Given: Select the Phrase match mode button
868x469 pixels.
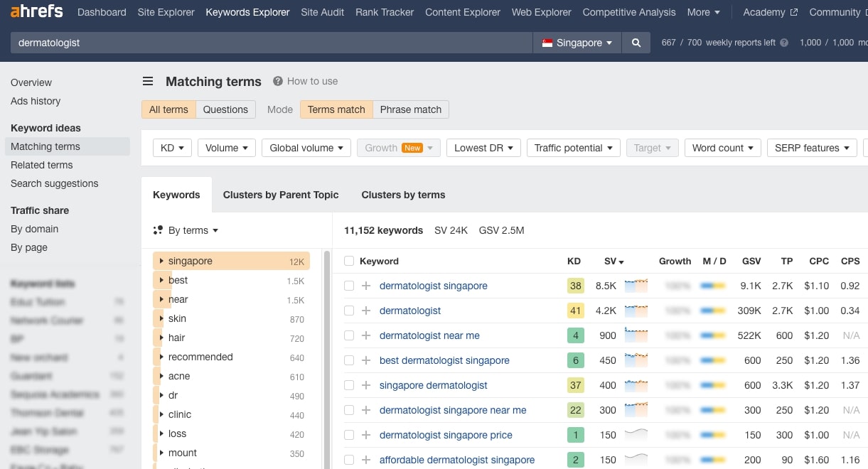Looking at the screenshot, I should (410, 109).
